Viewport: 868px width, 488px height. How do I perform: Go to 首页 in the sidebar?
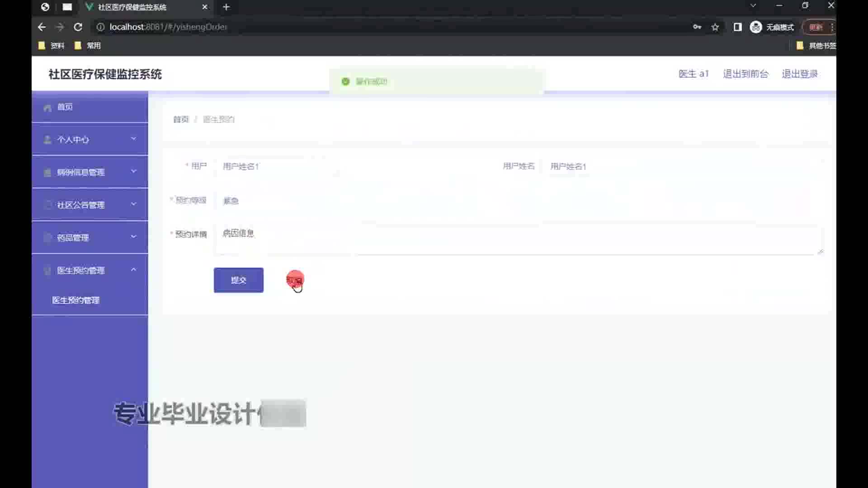tap(90, 107)
